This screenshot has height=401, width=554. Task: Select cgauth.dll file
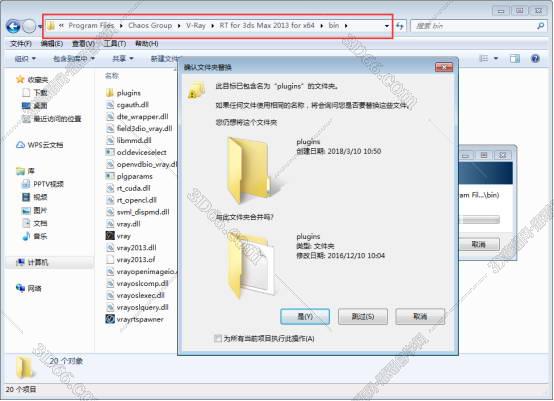click(x=127, y=105)
